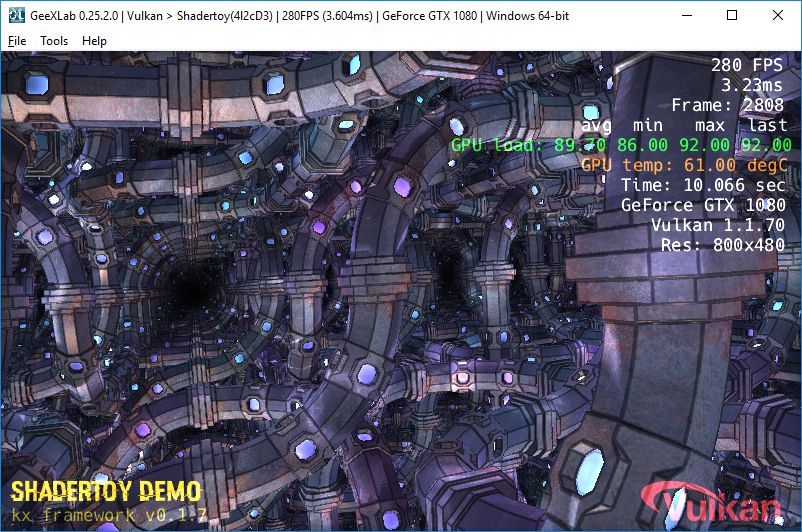802x532 pixels.
Task: Open the File menu
Action: pos(17,41)
